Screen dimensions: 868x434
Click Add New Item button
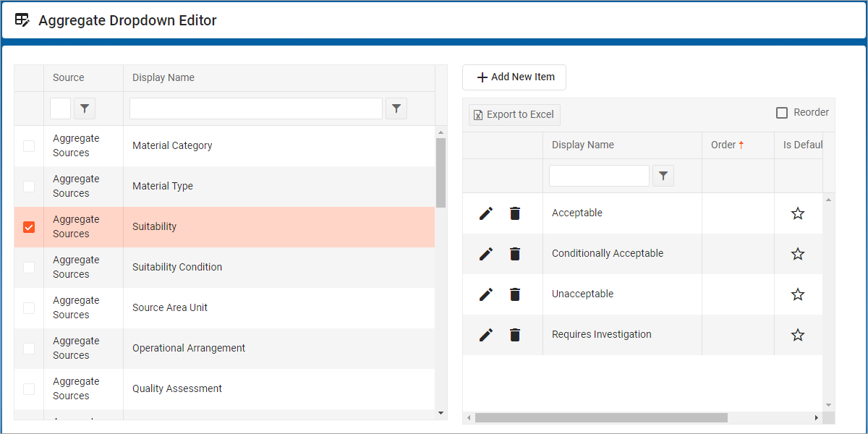pos(514,77)
